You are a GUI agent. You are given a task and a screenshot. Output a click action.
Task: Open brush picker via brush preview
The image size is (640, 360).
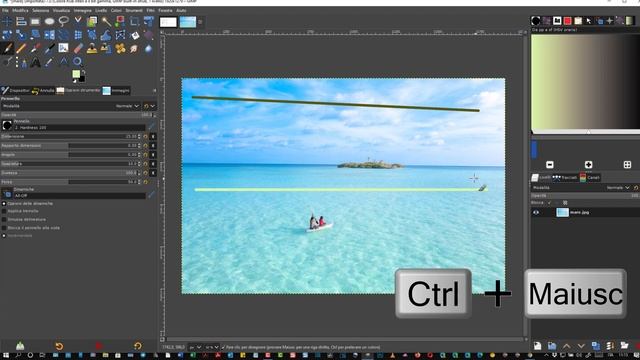[x=7, y=125]
